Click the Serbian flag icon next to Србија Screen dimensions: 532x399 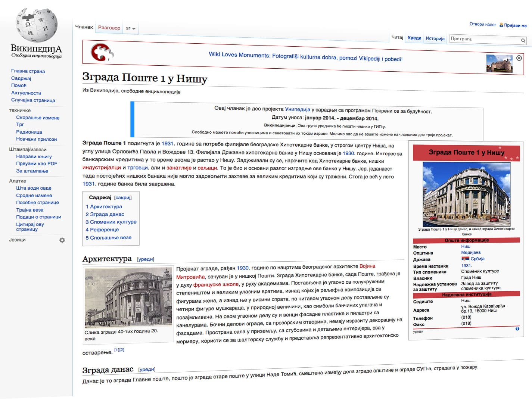tap(465, 259)
